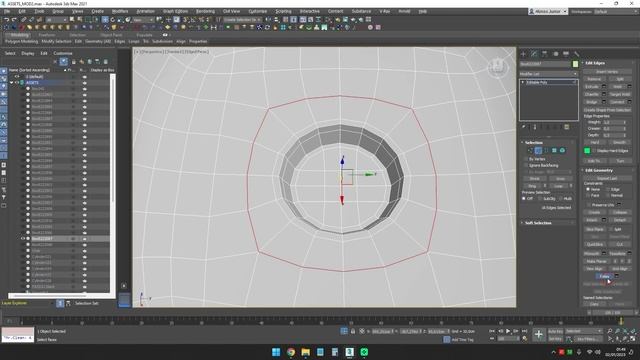Click the Redo arrow in main toolbar
Screen dimensions: 640x360
[x=14, y=20]
